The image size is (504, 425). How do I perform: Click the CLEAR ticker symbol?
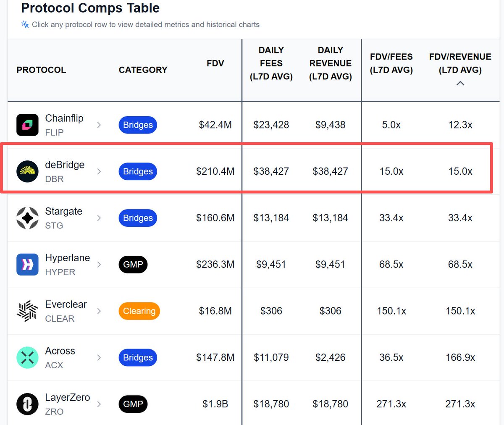60,319
